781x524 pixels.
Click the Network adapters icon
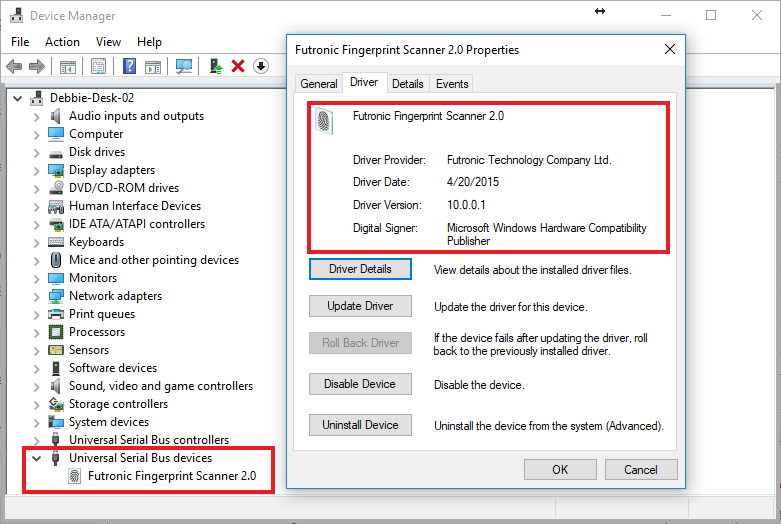point(56,296)
